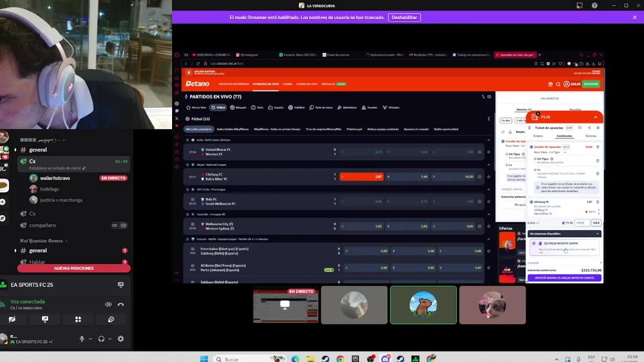Share your screen from Discord voice panel

[x=45, y=319]
